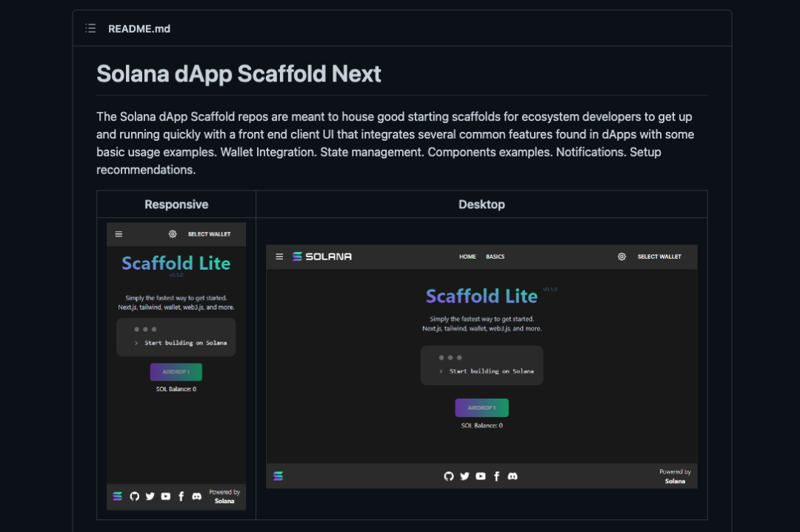Click SOLANA logo in Desktop preview navbar
The image size is (800, 532).
pyautogui.click(x=322, y=256)
